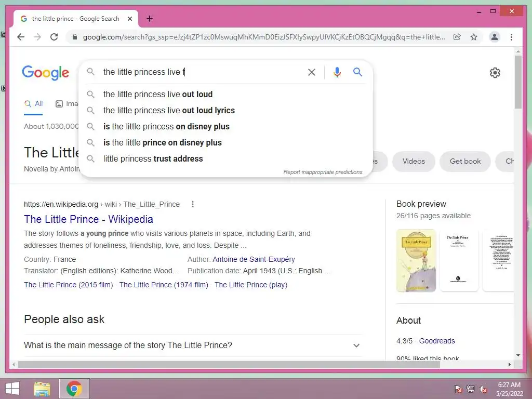Click the padlock site info icon

[x=75, y=37]
